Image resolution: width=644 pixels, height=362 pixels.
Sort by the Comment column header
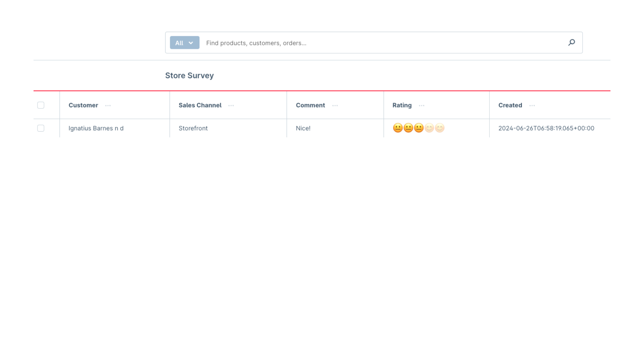coord(310,105)
